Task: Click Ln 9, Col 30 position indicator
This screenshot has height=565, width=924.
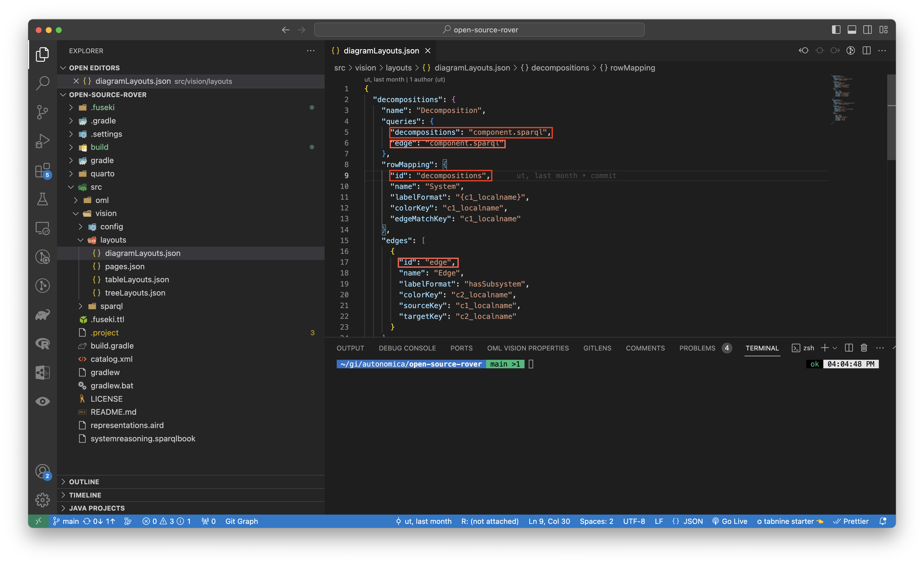Action: [549, 521]
